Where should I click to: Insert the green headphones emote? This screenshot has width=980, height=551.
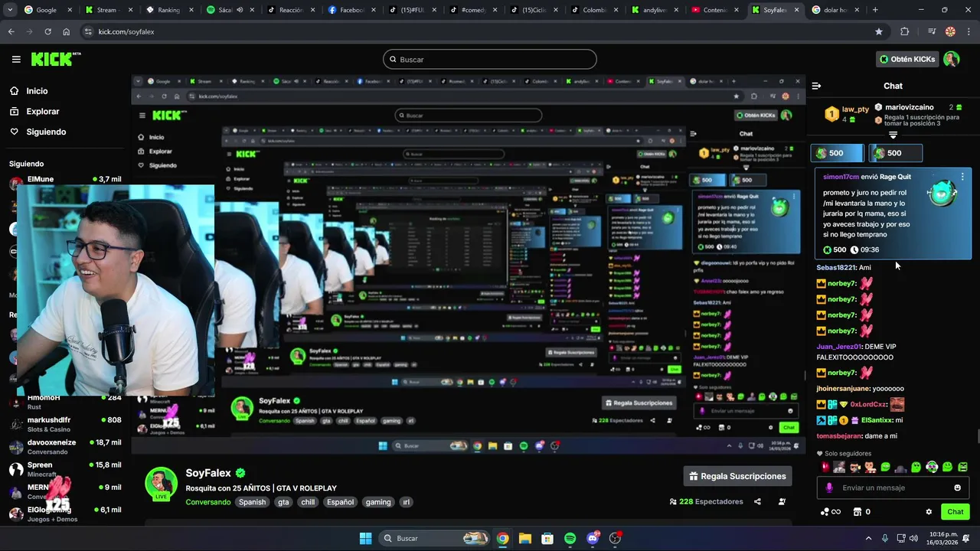click(932, 467)
